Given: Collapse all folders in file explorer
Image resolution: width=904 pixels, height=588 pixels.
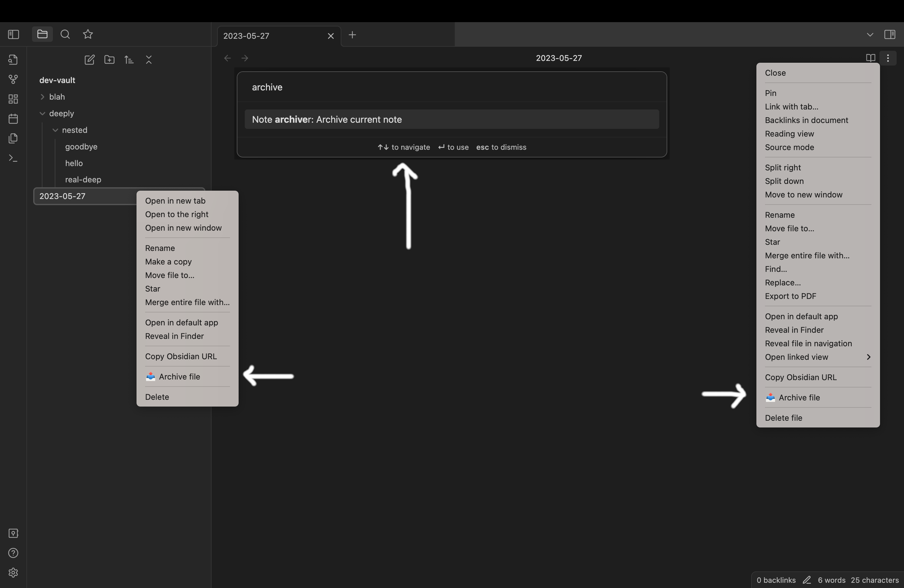Looking at the screenshot, I should tap(149, 60).
